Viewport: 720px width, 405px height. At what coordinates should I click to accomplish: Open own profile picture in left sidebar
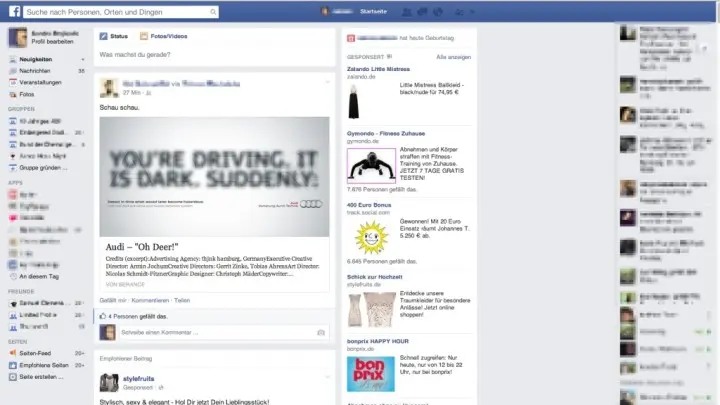(x=17, y=37)
